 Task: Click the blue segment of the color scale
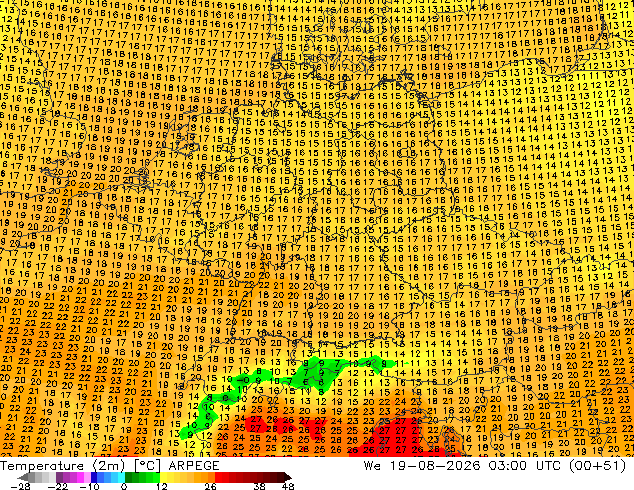[108, 477]
